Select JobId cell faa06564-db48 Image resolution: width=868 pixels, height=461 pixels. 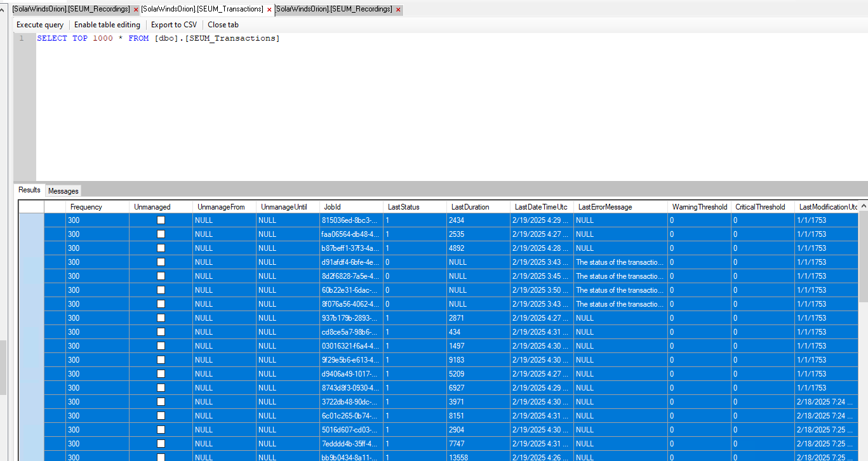[351, 234]
